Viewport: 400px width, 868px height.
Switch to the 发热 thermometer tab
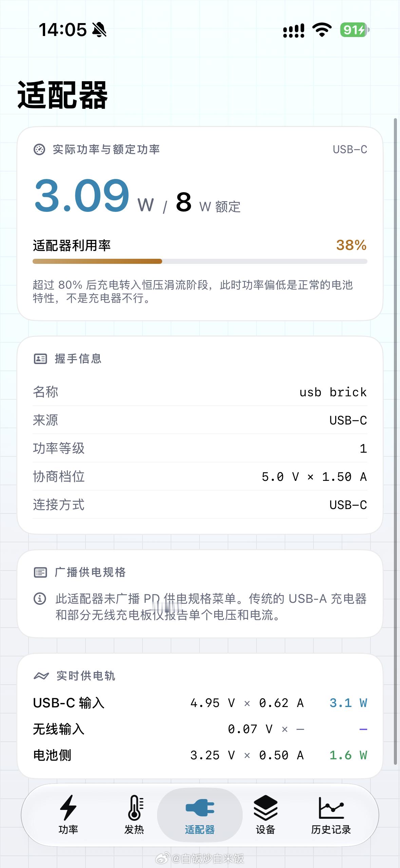click(x=134, y=814)
